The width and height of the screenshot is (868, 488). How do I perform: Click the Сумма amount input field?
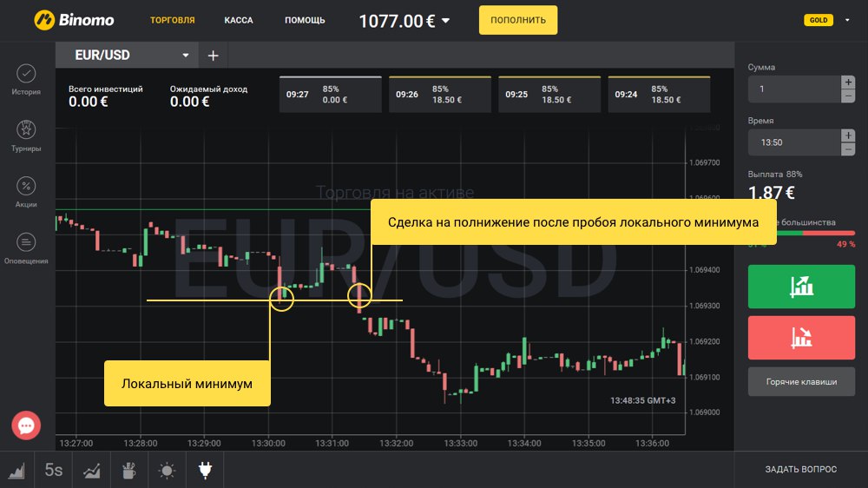click(x=794, y=89)
